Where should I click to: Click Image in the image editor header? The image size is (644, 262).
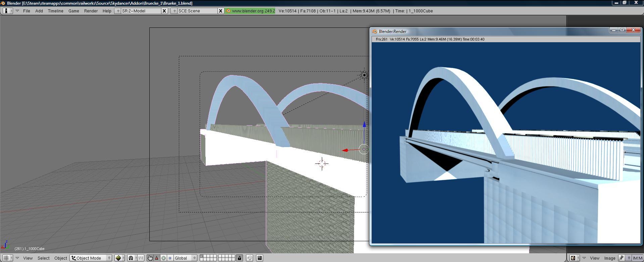tap(609, 258)
